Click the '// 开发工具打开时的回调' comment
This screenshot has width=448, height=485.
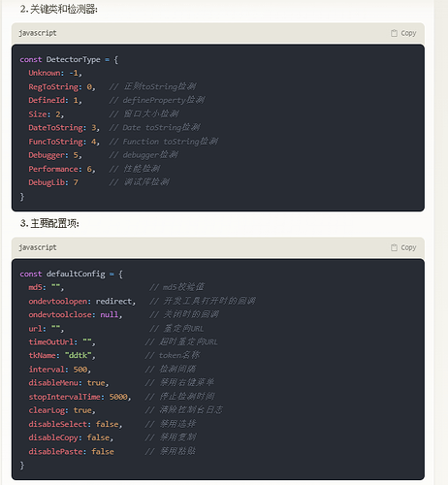203,302
